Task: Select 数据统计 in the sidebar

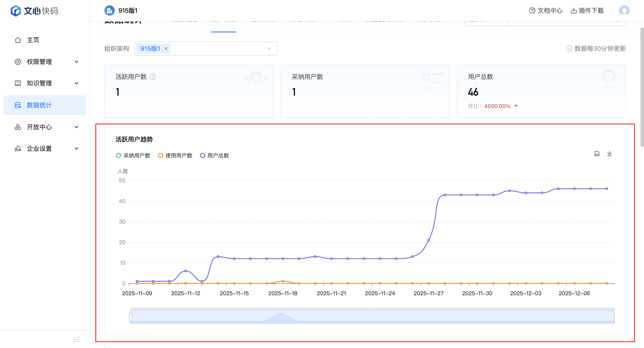Action: coord(39,105)
